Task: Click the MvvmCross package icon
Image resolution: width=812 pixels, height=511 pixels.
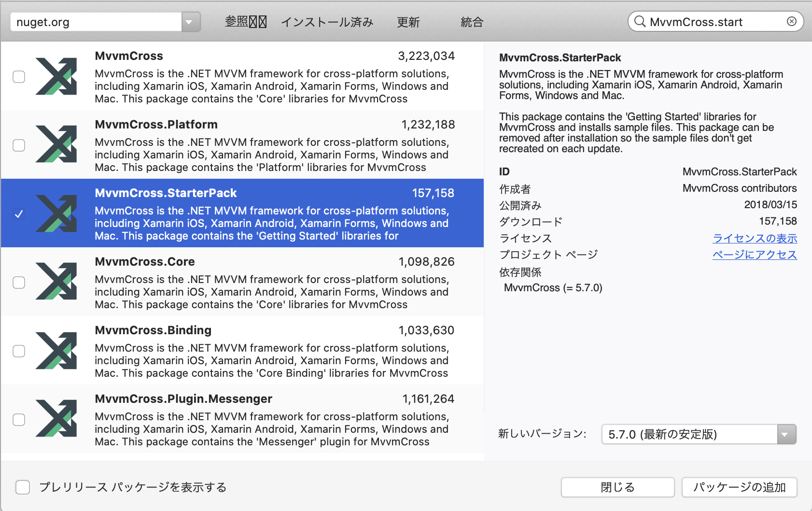Action: click(56, 76)
